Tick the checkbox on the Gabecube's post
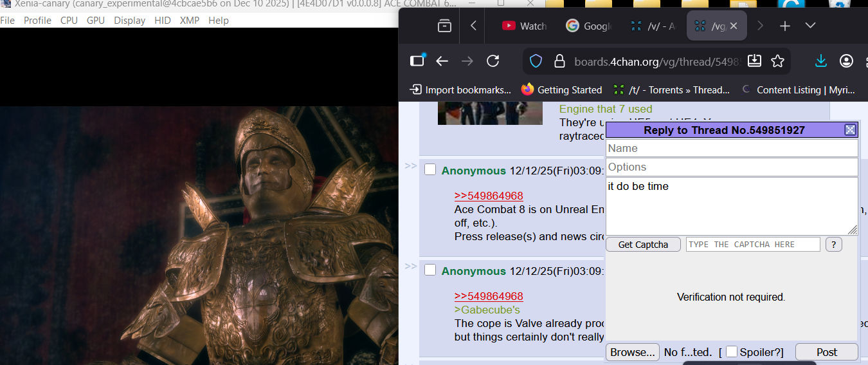Viewport: 868px width, 365px height. click(430, 270)
